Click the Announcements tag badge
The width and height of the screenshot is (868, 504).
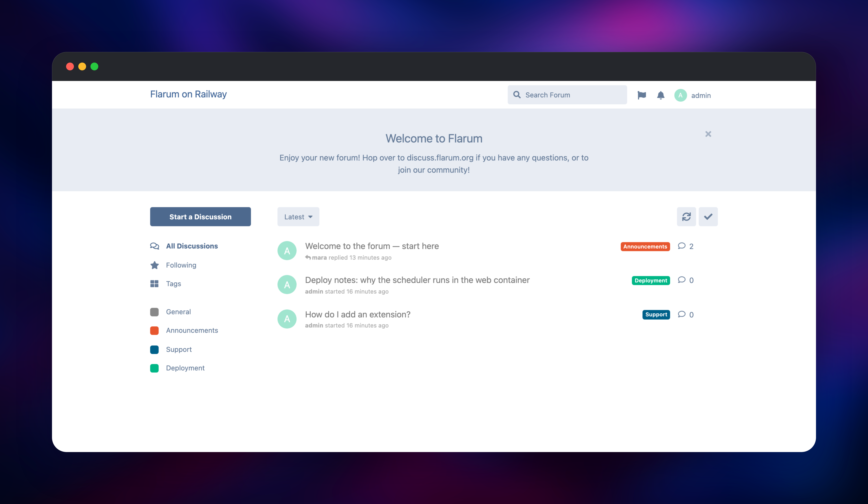click(x=645, y=247)
